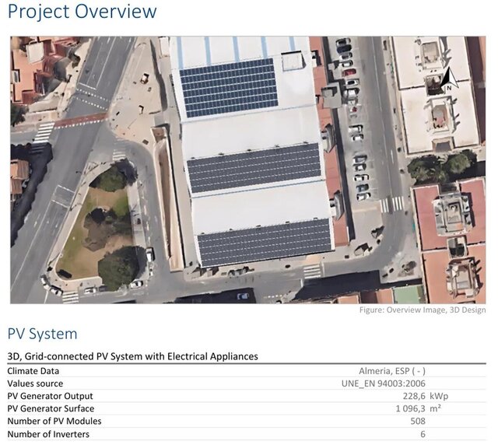
Task: Click the north arrow compass icon
Action: click(x=449, y=79)
